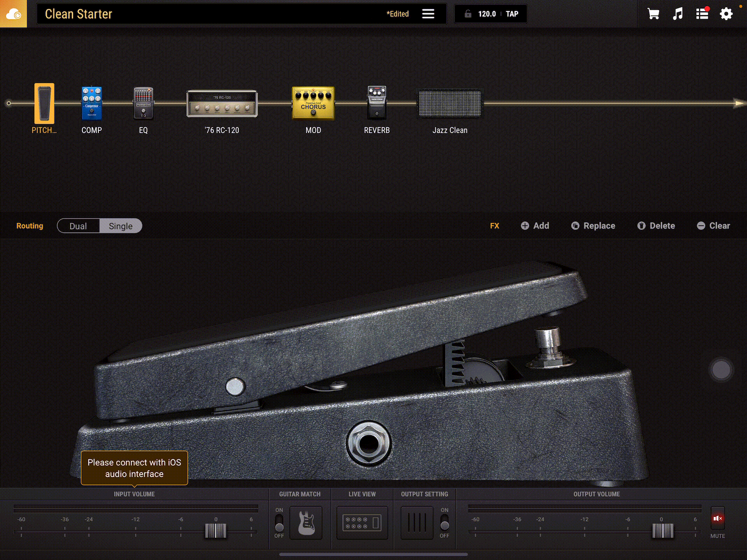Click the tempo lock icon
Screen dimensions: 747x560
click(468, 14)
